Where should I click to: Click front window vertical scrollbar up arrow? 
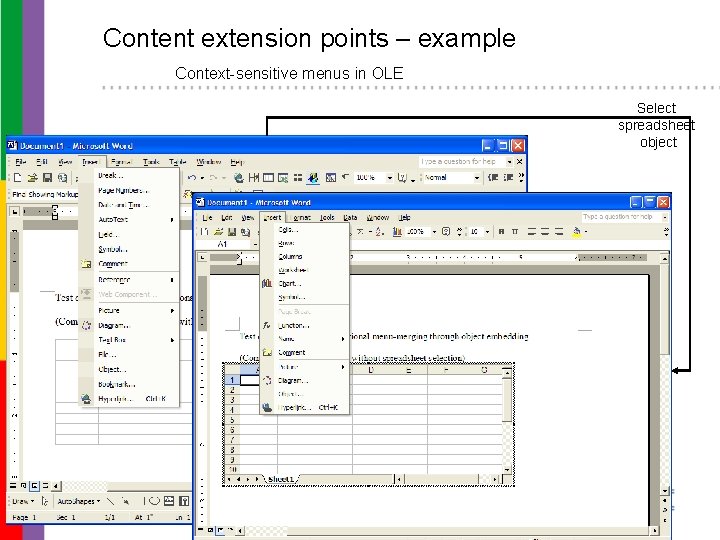click(664, 259)
